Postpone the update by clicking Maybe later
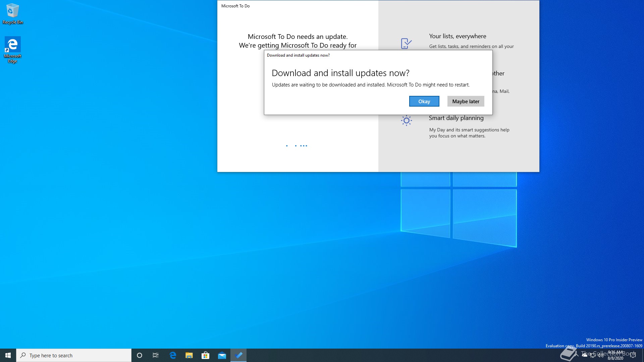The height and width of the screenshot is (362, 644). coord(466,101)
